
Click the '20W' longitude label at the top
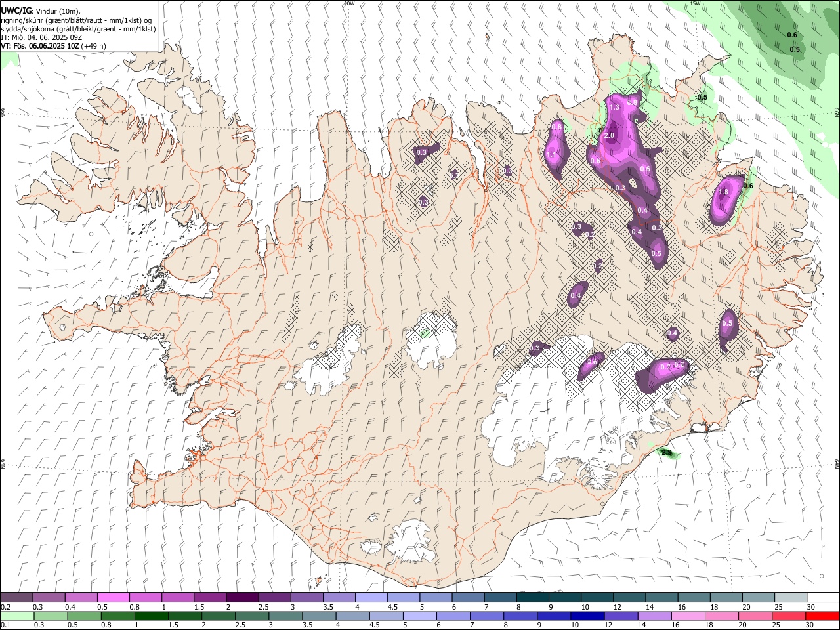pyautogui.click(x=349, y=3)
